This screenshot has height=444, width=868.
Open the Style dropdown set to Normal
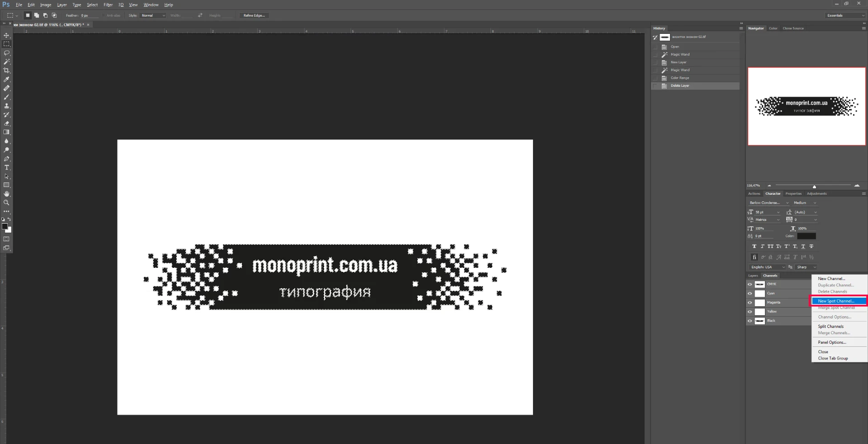[153, 15]
